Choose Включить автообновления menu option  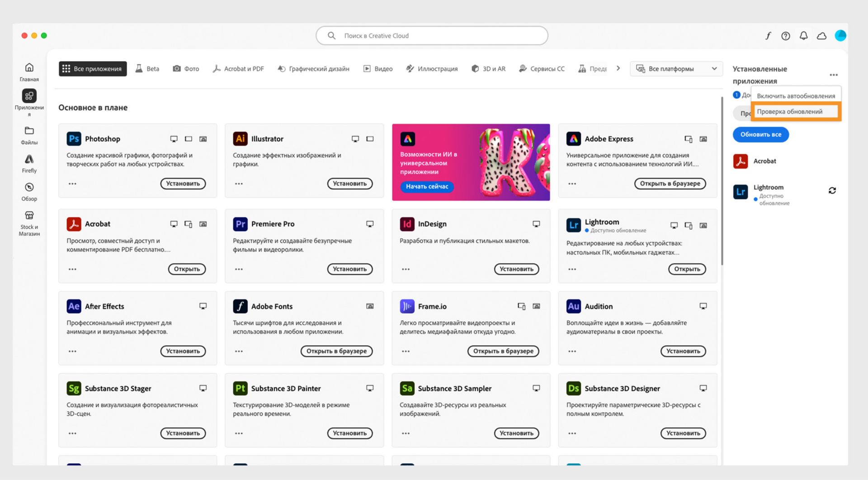tap(796, 96)
